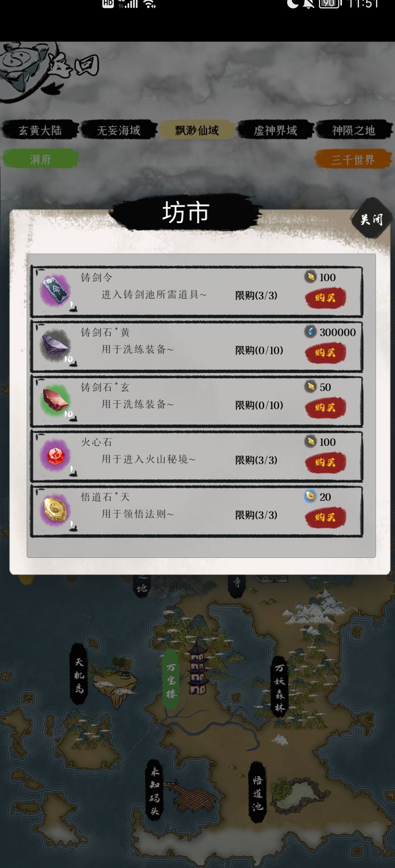Screen dimensions: 395x868
Task: Buy 铸剑石*黄 for 300000 spirit stones
Action: pos(326,353)
